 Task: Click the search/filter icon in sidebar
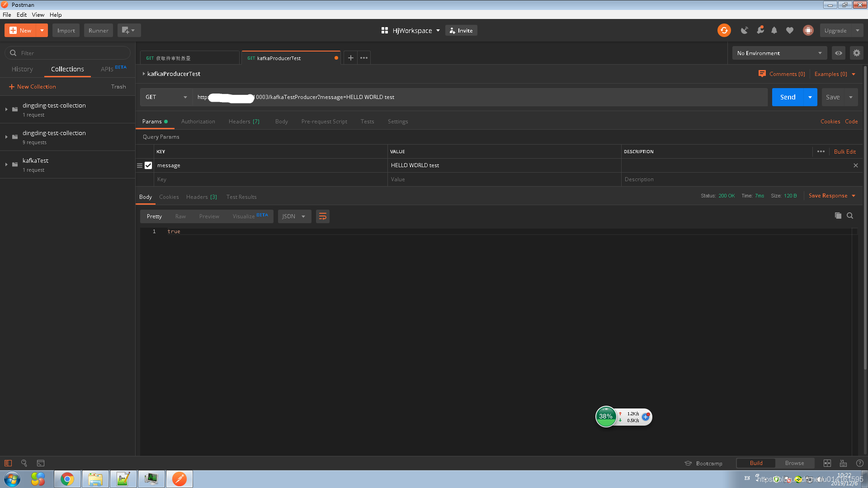[x=13, y=52]
